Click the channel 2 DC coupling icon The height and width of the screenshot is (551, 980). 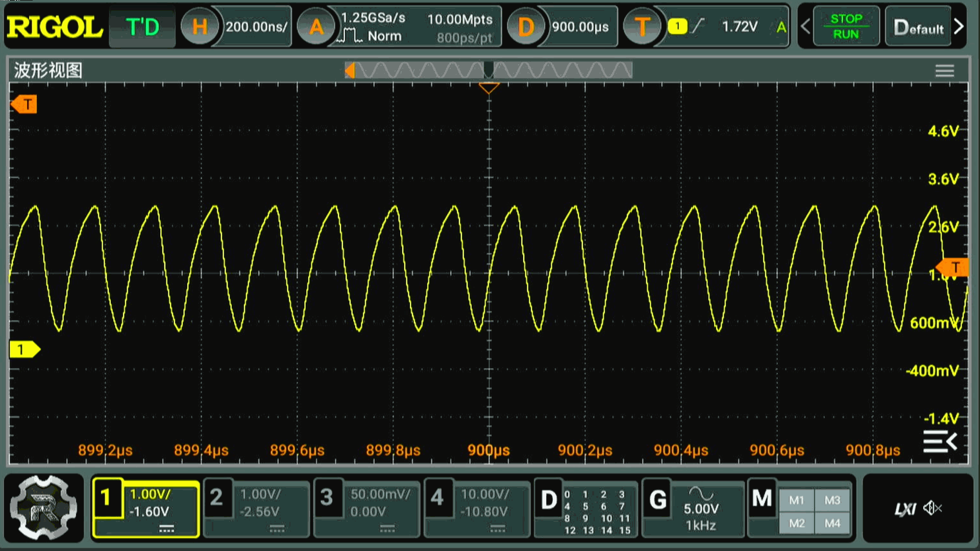pos(277,529)
